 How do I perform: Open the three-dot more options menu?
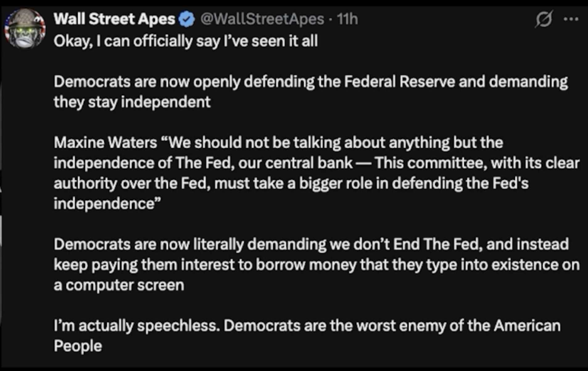[571, 19]
